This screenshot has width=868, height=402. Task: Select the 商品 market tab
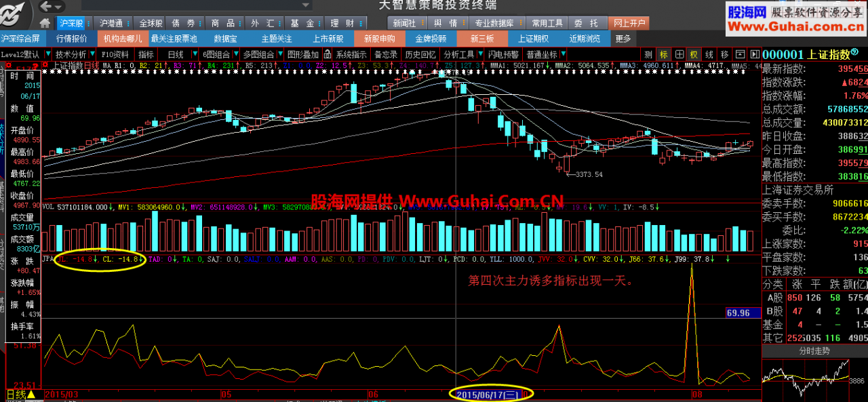click(x=223, y=23)
